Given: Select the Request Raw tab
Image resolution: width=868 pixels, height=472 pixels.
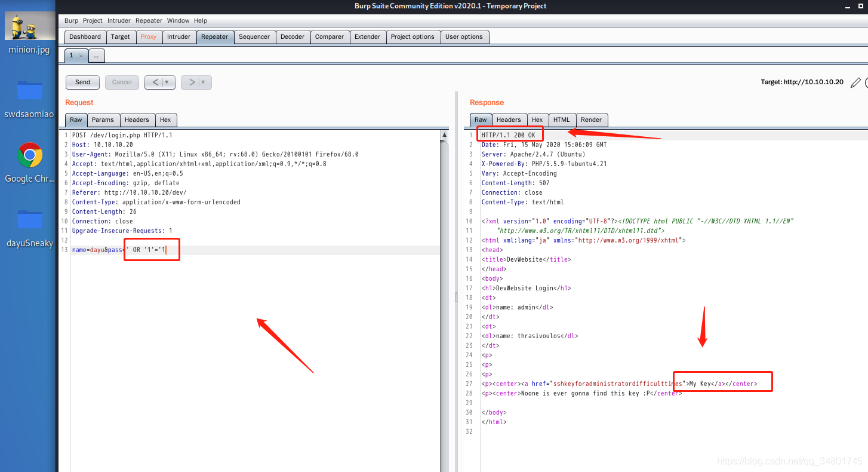Looking at the screenshot, I should (76, 119).
